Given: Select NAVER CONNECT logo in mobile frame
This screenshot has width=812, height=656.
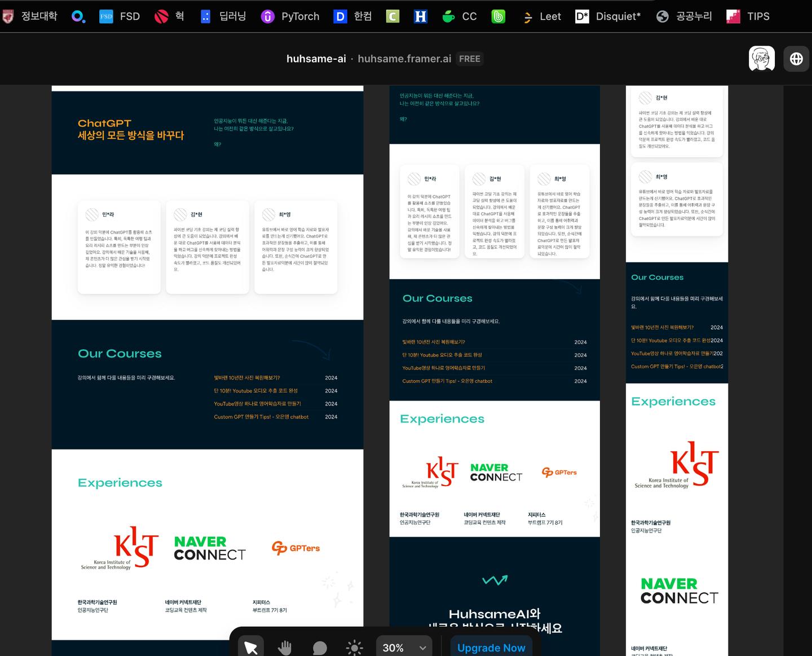Looking at the screenshot, I should (679, 591).
